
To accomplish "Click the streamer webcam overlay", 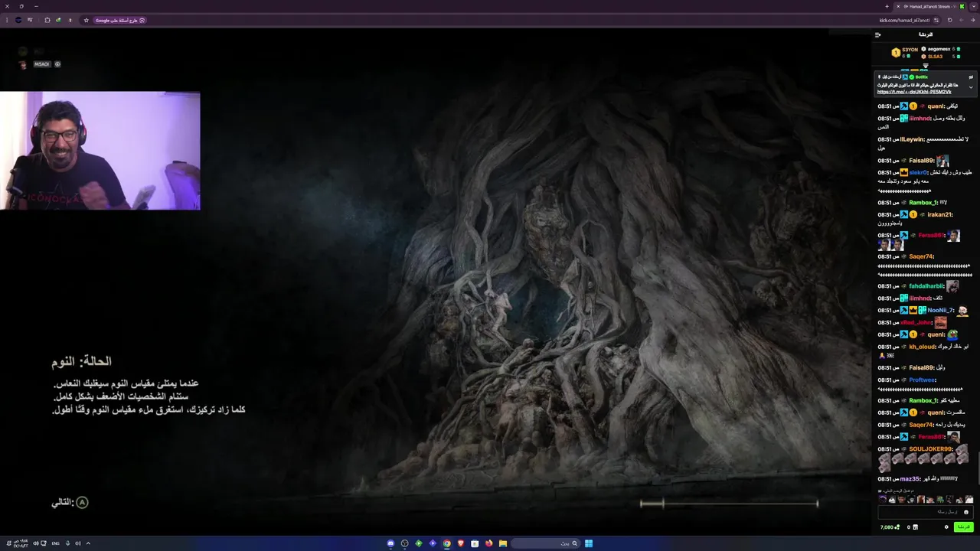I will coord(100,151).
